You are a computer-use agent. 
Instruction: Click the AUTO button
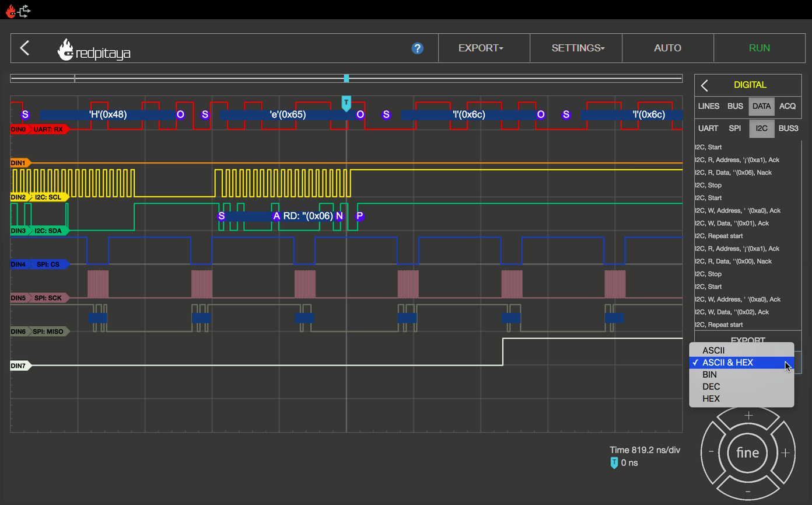click(x=667, y=48)
